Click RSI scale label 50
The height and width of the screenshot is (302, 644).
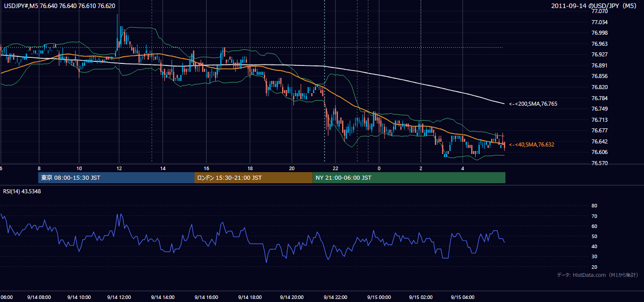(594, 236)
